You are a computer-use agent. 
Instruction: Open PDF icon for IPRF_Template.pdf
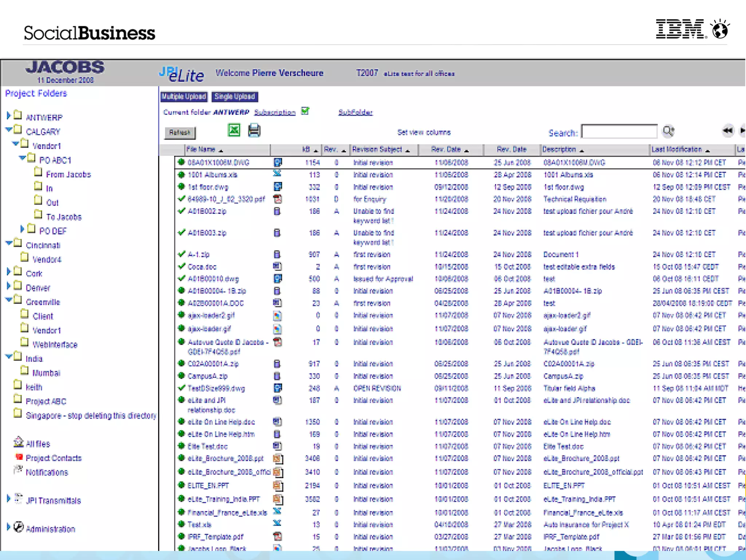[278, 536]
